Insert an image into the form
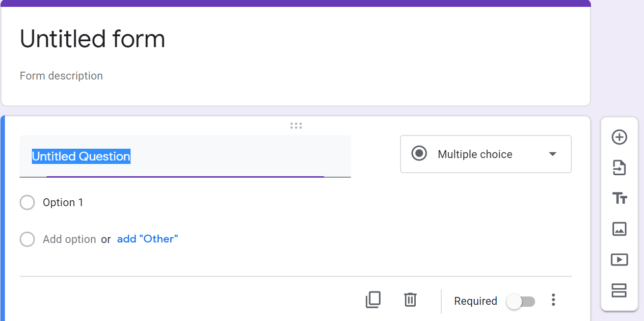644x321 pixels. click(619, 229)
